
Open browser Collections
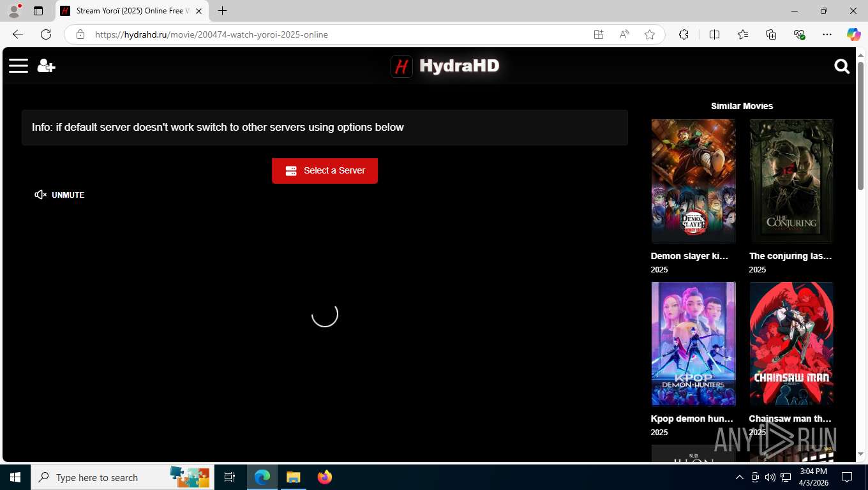click(x=771, y=34)
